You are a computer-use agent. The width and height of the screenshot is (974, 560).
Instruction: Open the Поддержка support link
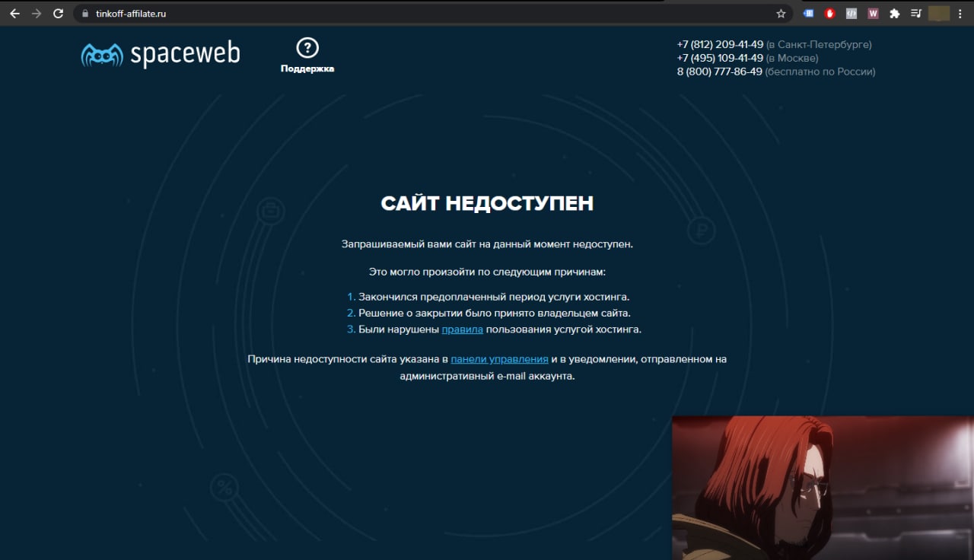point(307,68)
